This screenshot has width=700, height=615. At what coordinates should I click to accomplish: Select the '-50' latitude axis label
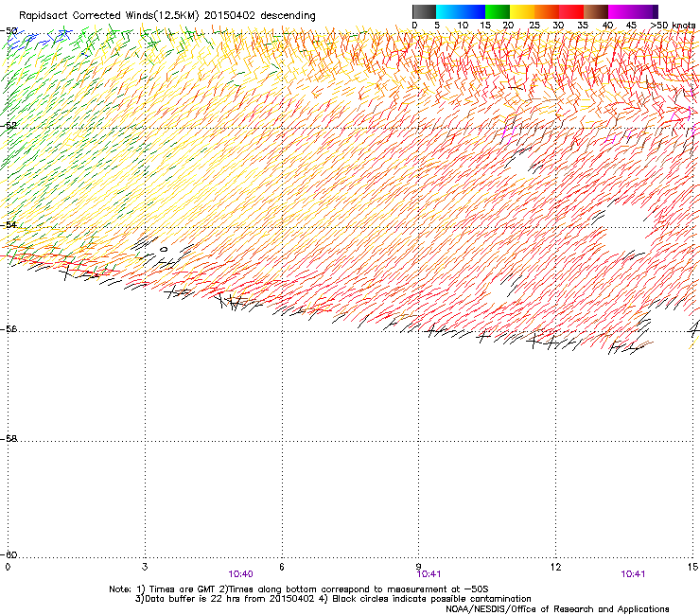9,31
